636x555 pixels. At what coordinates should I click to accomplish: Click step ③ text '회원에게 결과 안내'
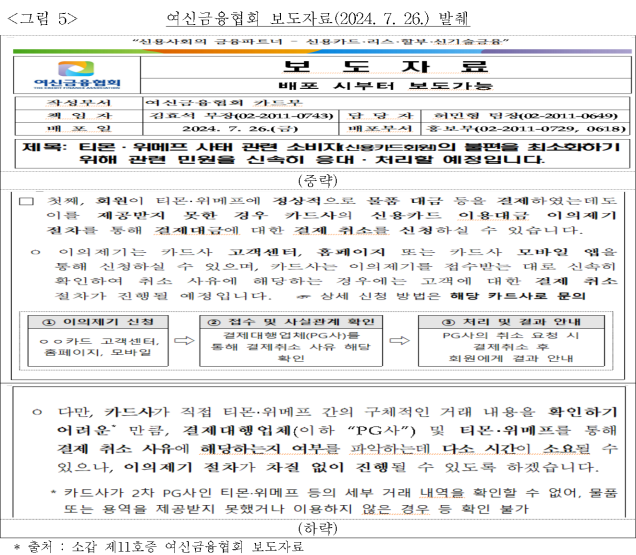(x=511, y=358)
